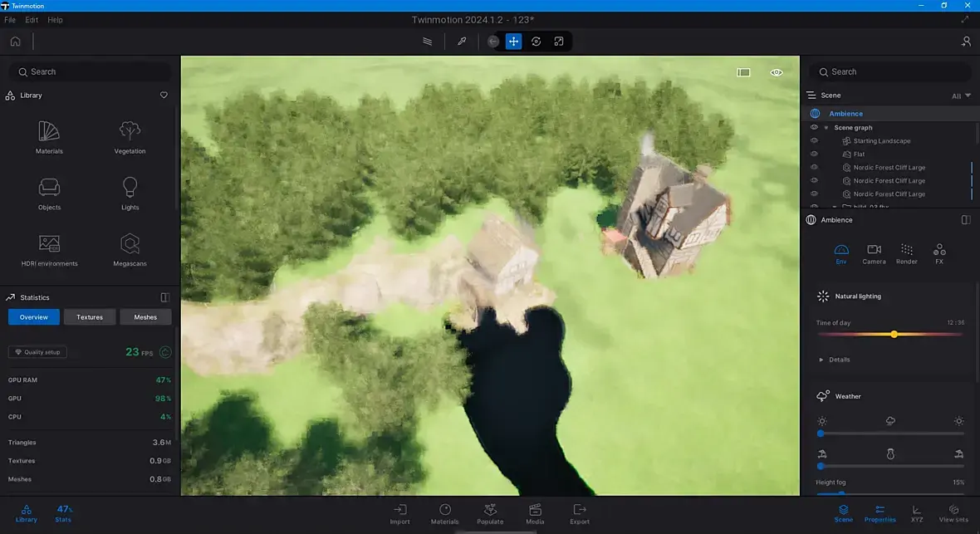Image resolution: width=980 pixels, height=534 pixels.
Task: Toggle the Stats panel button
Action: click(x=63, y=514)
